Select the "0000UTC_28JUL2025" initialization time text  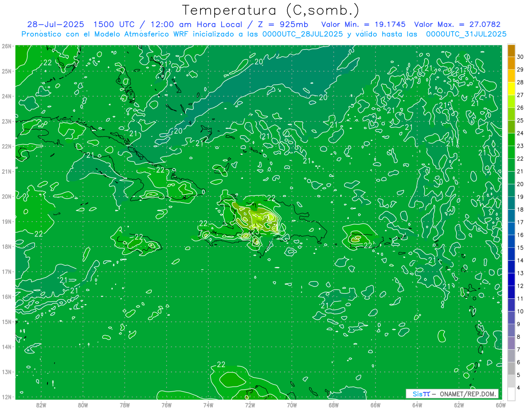[x=302, y=34]
